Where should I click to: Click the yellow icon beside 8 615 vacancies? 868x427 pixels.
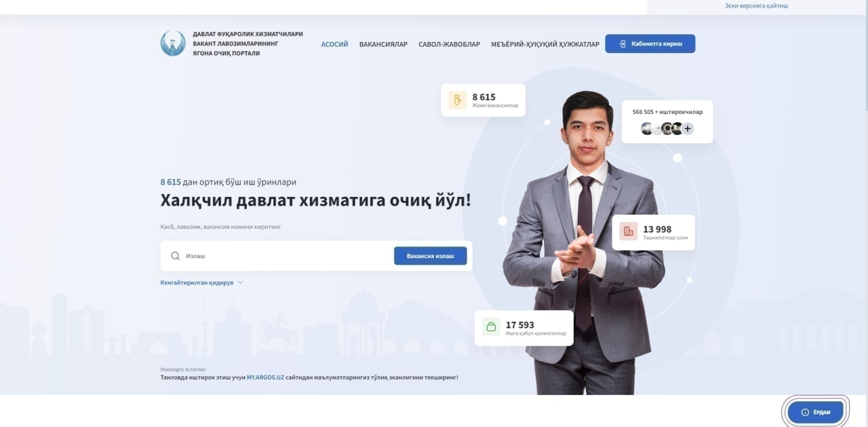pyautogui.click(x=458, y=100)
